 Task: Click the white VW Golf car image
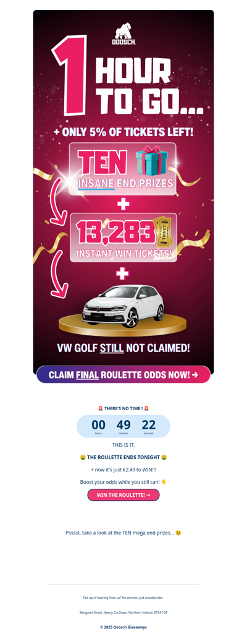[123, 306]
